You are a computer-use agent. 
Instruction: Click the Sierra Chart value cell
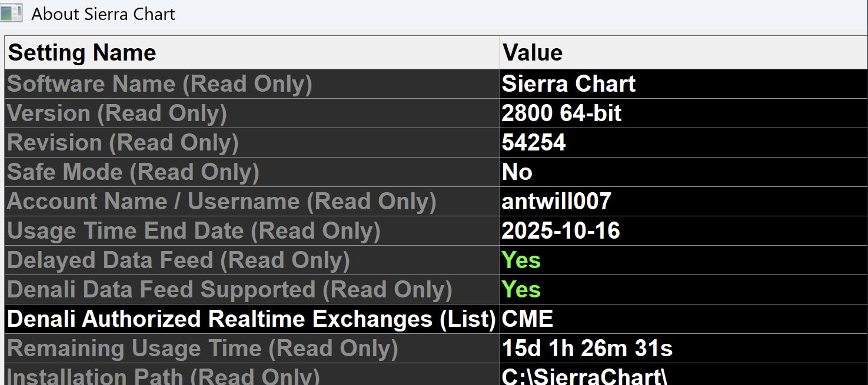tap(568, 84)
